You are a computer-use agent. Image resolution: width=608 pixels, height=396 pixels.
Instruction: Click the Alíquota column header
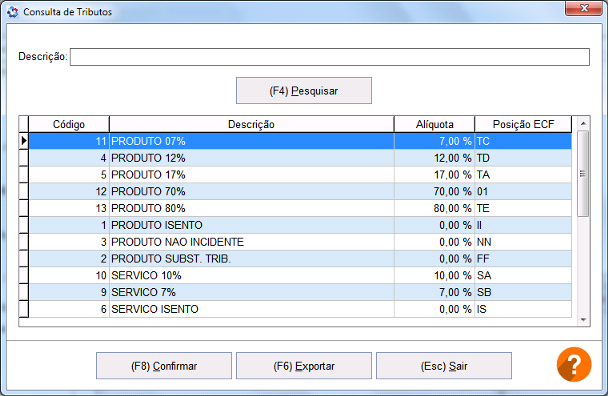pyautogui.click(x=434, y=125)
